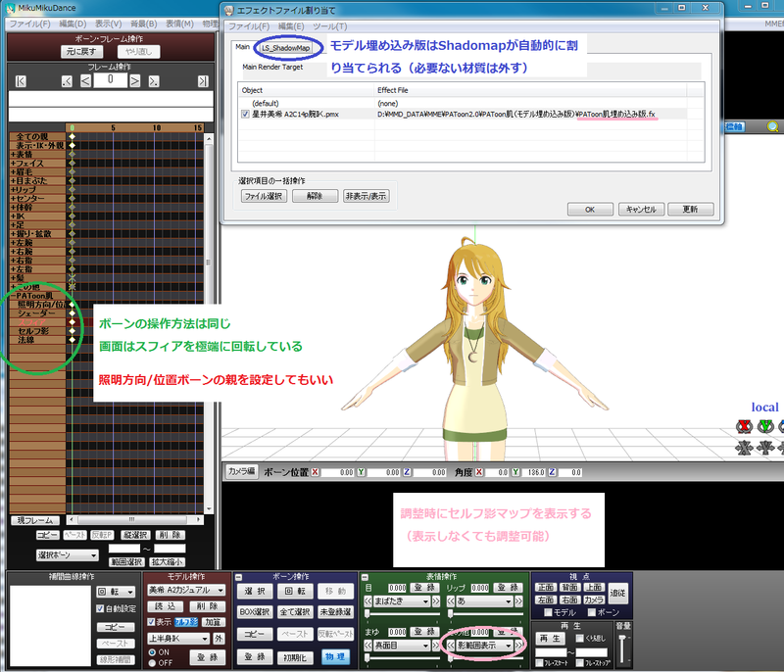Collapse the 表情操作 panel minus icon
Image resolution: width=784 pixels, height=672 pixels.
[x=365, y=577]
